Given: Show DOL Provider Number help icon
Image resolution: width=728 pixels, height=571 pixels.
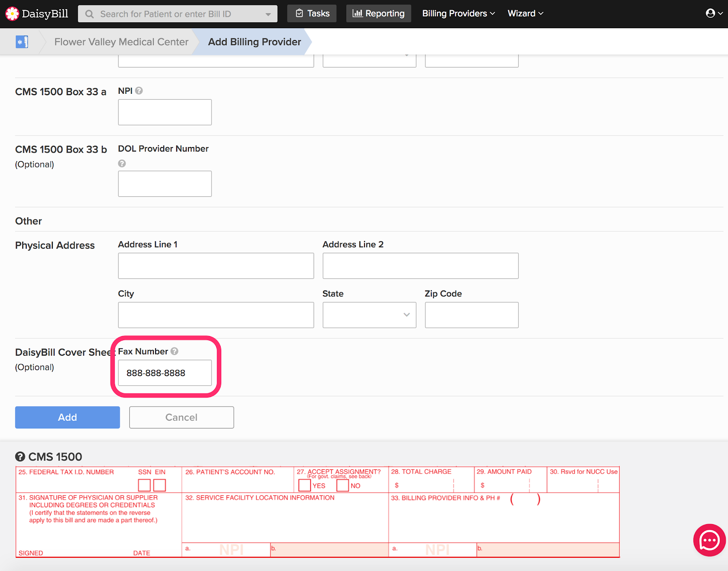Looking at the screenshot, I should coord(122,163).
